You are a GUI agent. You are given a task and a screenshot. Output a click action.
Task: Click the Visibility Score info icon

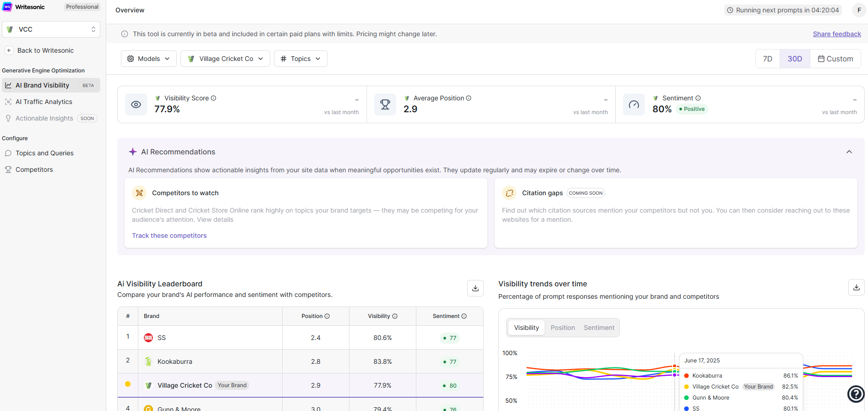point(213,98)
